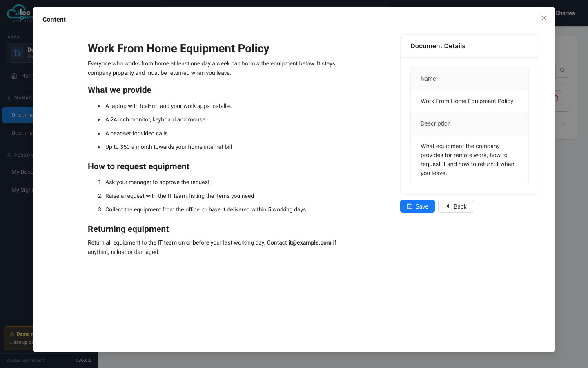Click the 'Returning equipment' heading

[x=128, y=229]
